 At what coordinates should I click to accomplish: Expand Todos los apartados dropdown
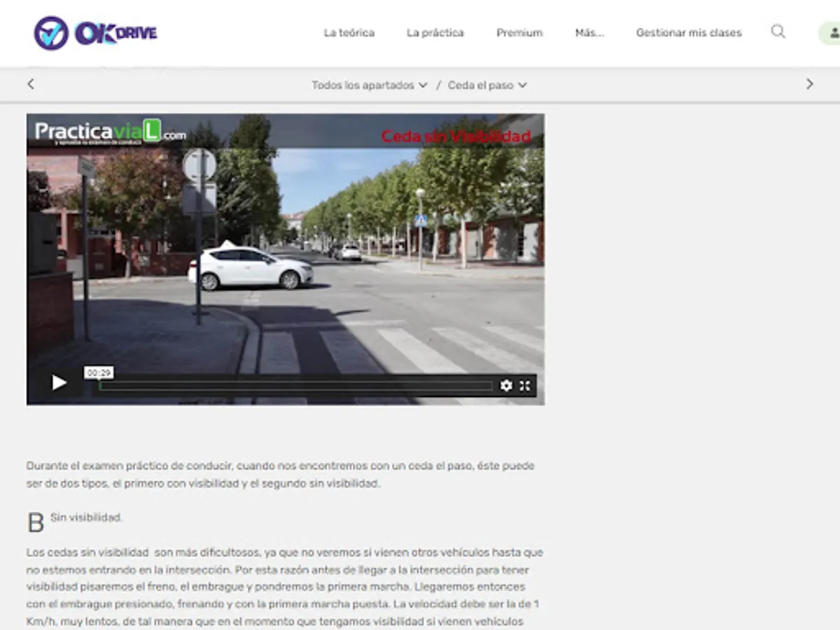click(370, 85)
